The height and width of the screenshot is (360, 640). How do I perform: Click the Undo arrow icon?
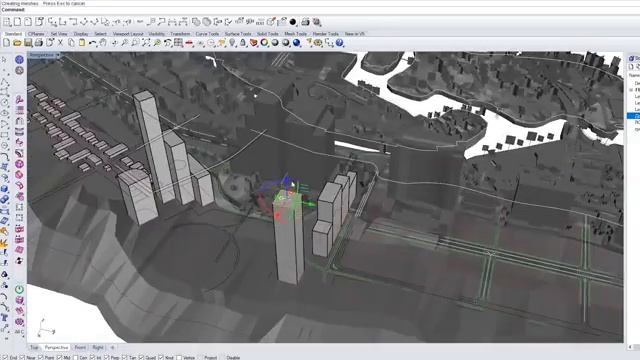[x=93, y=42]
